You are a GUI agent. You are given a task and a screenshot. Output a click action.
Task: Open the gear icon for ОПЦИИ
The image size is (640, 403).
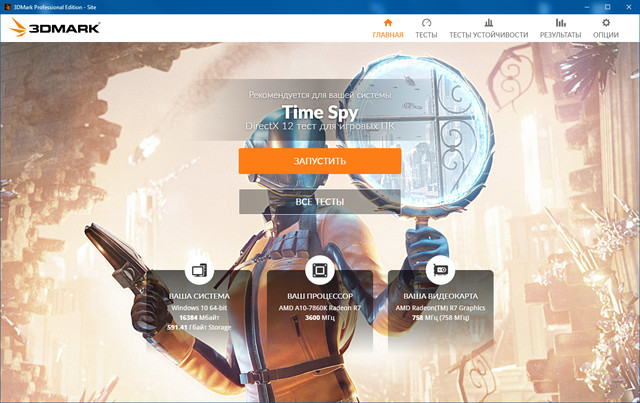click(x=606, y=22)
